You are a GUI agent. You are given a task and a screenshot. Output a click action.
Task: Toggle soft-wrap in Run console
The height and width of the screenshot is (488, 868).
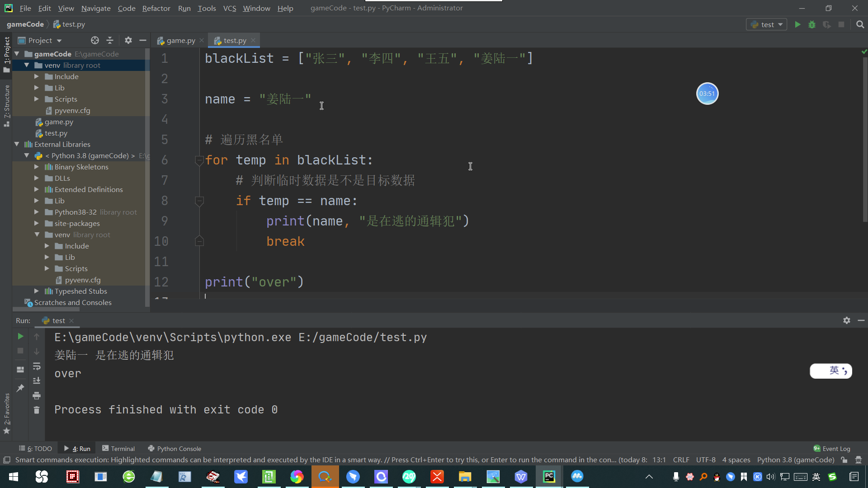coord(37,366)
